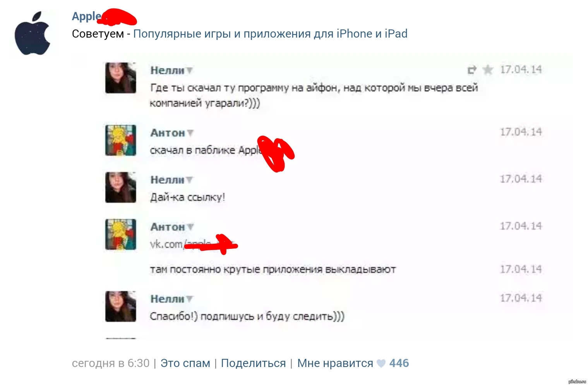The image size is (588, 386).
Task: Click the 446 likes counter
Action: [399, 363]
